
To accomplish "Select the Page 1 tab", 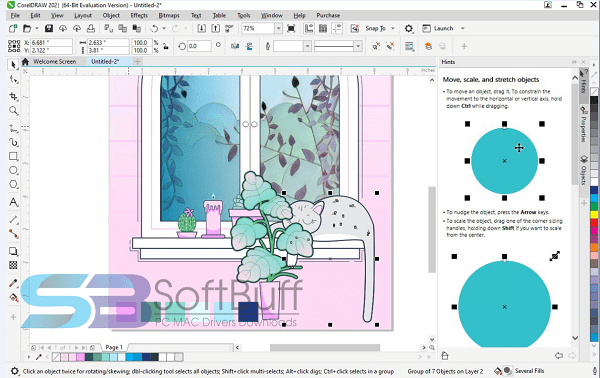I will coord(114,347).
